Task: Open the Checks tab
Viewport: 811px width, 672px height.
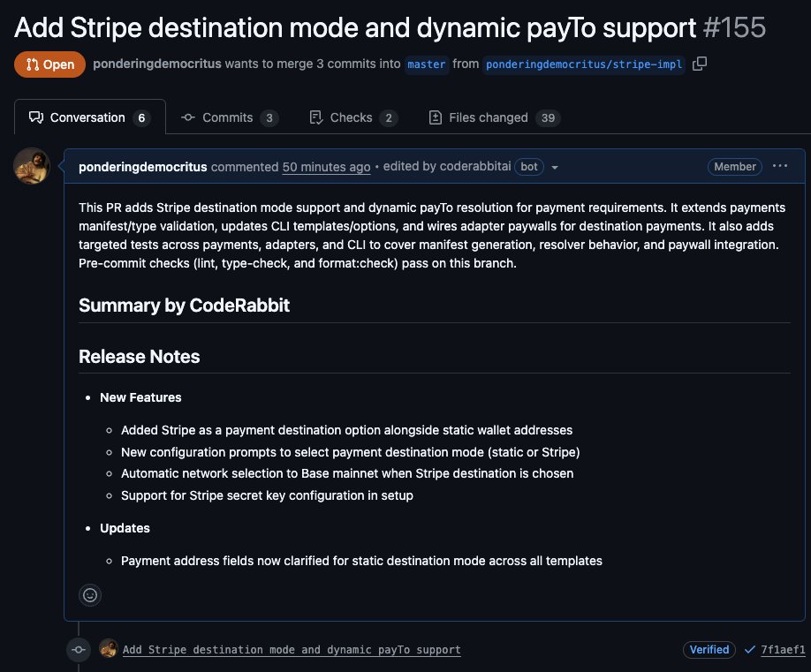Action: pos(353,117)
